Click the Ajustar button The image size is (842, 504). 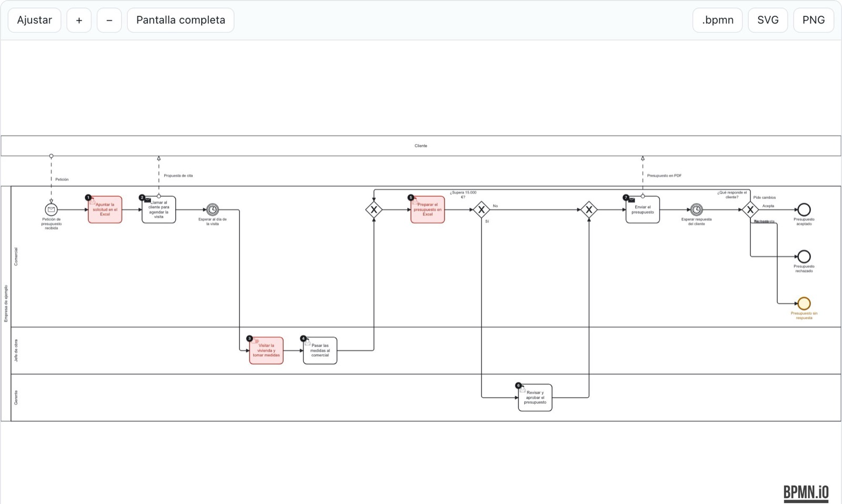coord(34,20)
